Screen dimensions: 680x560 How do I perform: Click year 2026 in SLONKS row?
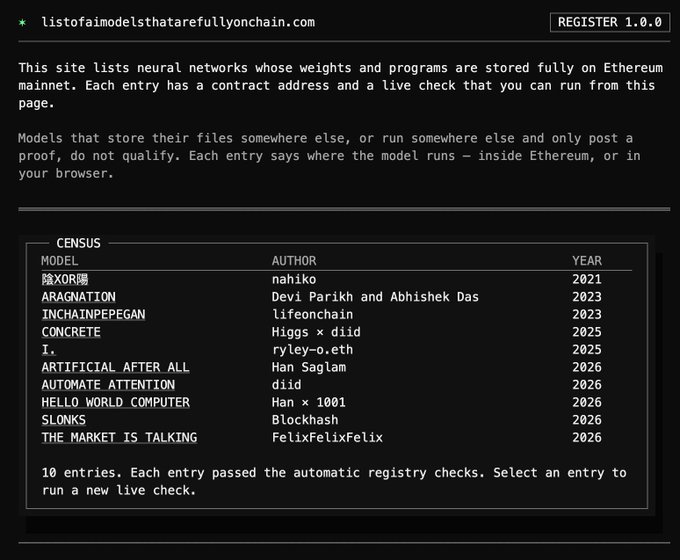coord(587,420)
